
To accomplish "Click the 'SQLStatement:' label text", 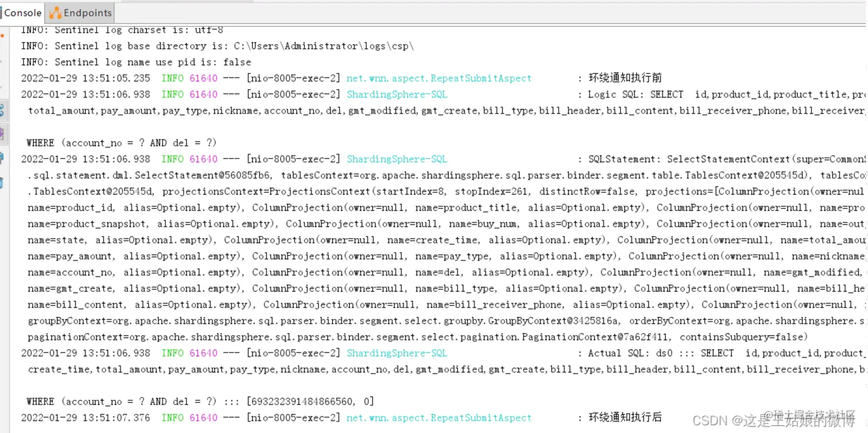I will (x=625, y=159).
